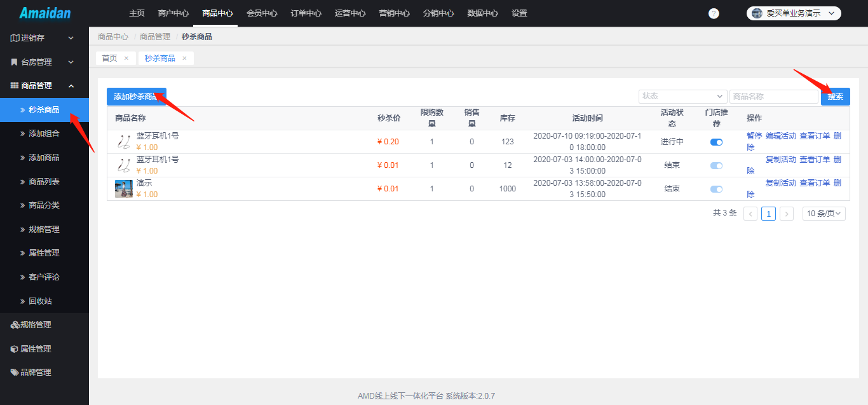Go to next page arrow
The height and width of the screenshot is (405, 868).
point(787,214)
